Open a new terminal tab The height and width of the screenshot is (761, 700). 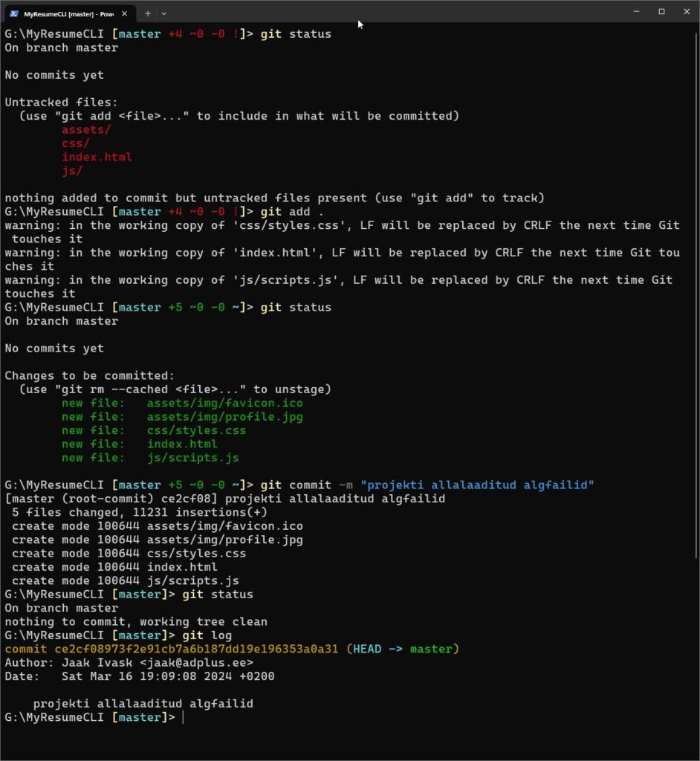[x=148, y=13]
